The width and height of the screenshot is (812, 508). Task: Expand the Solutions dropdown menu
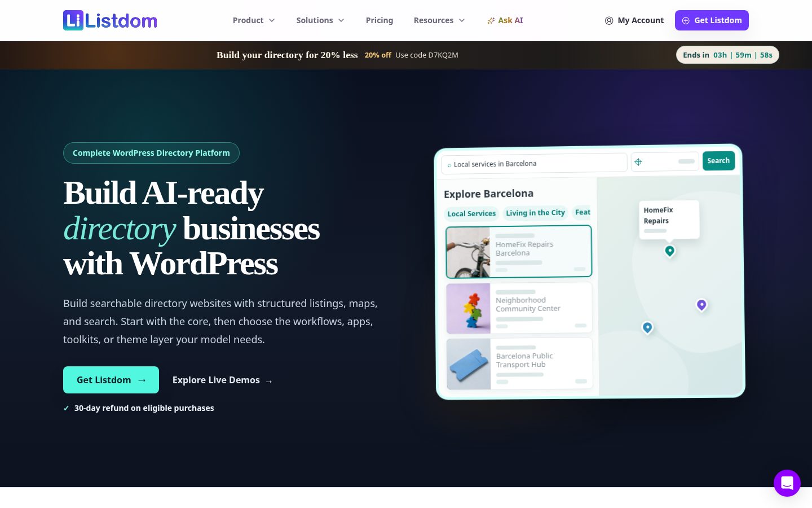click(320, 20)
